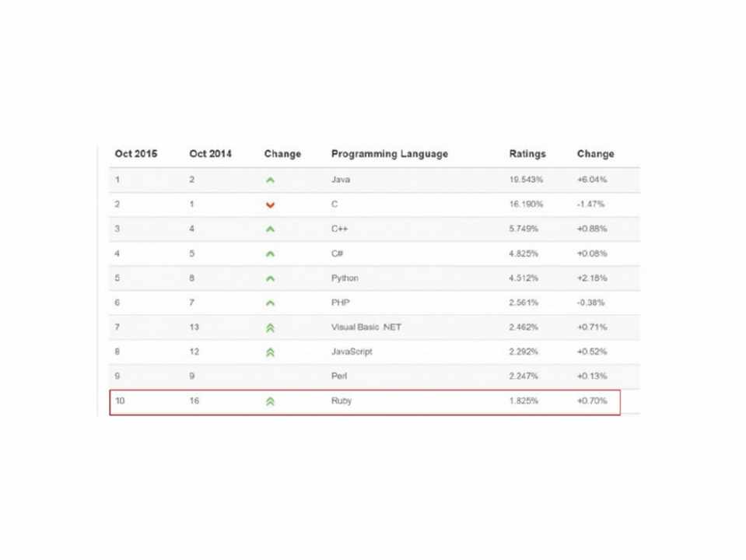Click the Ratings column header
This screenshot has width=746, height=560.
point(527,154)
